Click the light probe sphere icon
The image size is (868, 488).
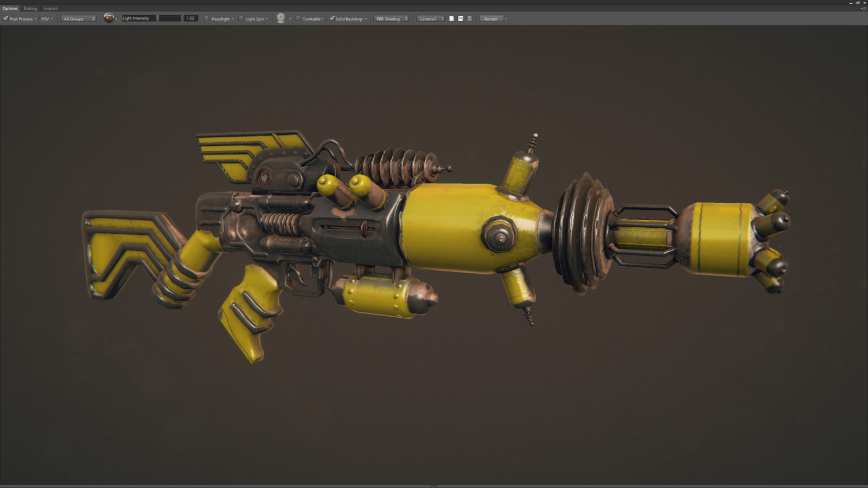(x=280, y=18)
